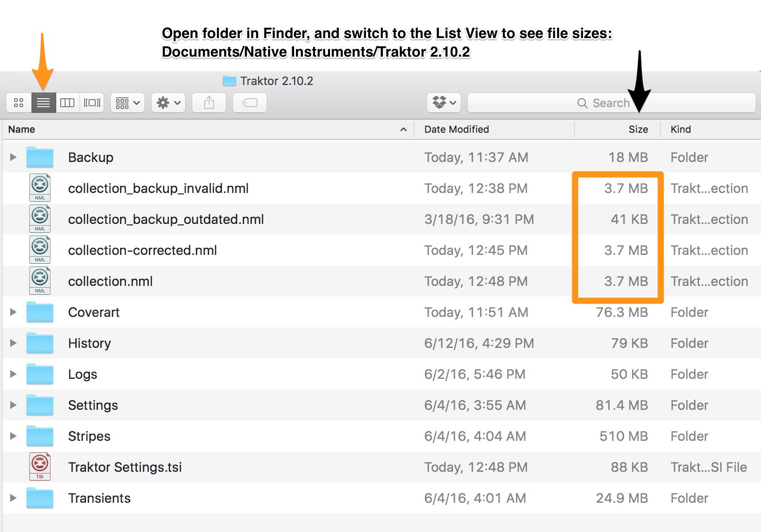This screenshot has width=761, height=532.
Task: Click the collection_backup_invalid.nml file name
Action: [x=158, y=189]
